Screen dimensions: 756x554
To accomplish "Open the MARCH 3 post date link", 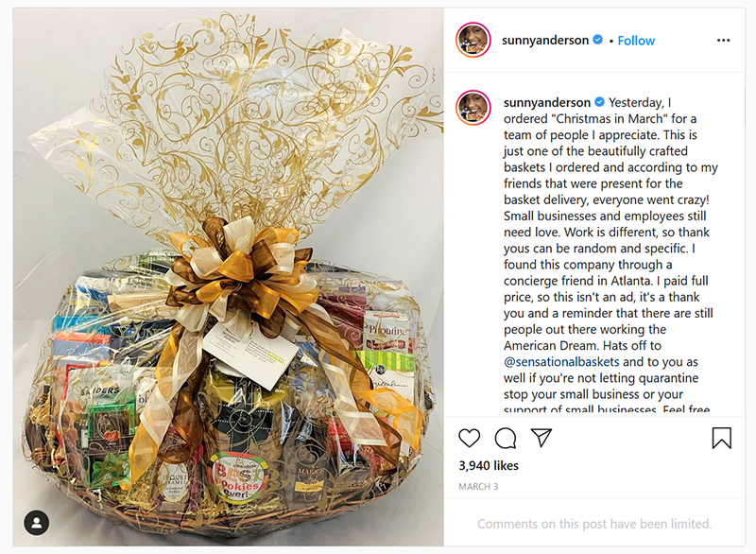I will [478, 487].
